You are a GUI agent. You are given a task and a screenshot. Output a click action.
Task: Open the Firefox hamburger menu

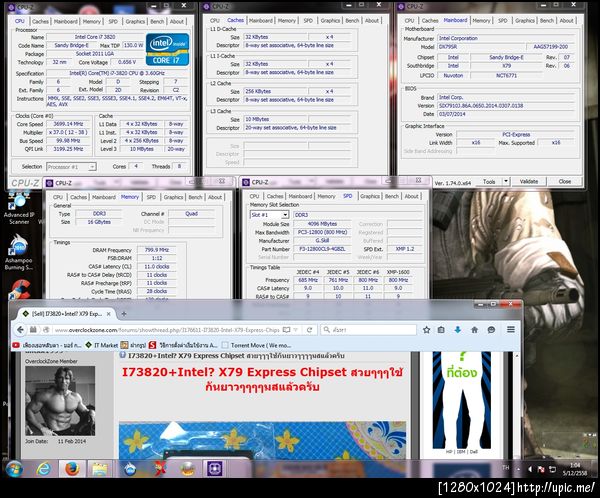point(510,329)
